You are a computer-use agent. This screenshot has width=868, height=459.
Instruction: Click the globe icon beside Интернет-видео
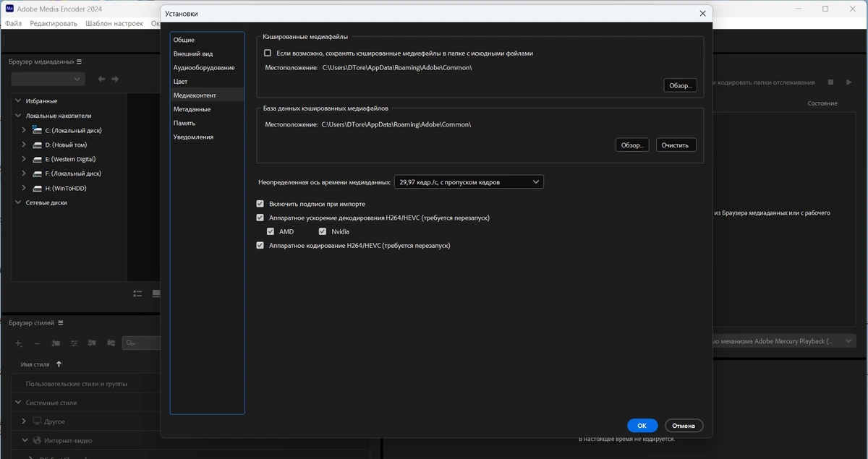point(37,440)
